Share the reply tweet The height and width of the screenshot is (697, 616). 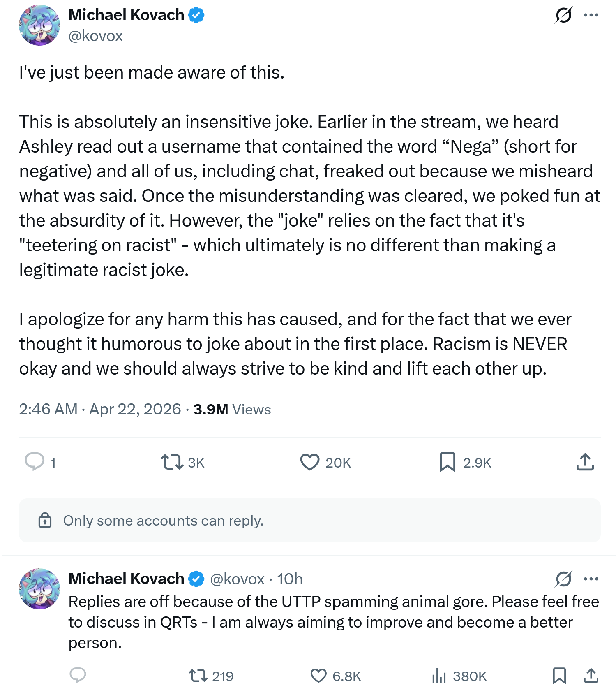click(x=591, y=675)
